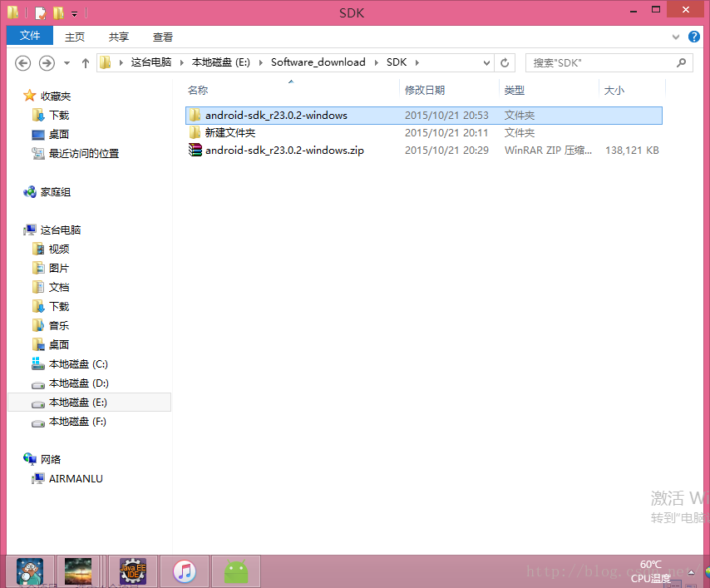
Task: Click the green Android emulator taskbar icon
Action: (x=235, y=571)
